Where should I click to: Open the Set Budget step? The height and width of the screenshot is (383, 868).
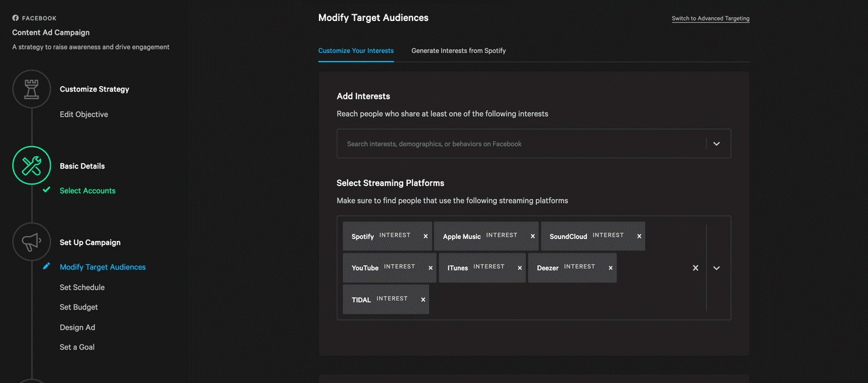(79, 307)
